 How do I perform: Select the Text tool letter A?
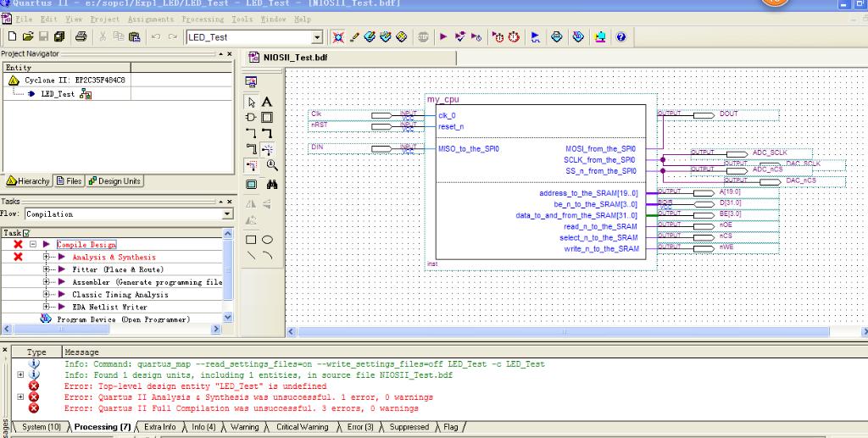tap(267, 103)
